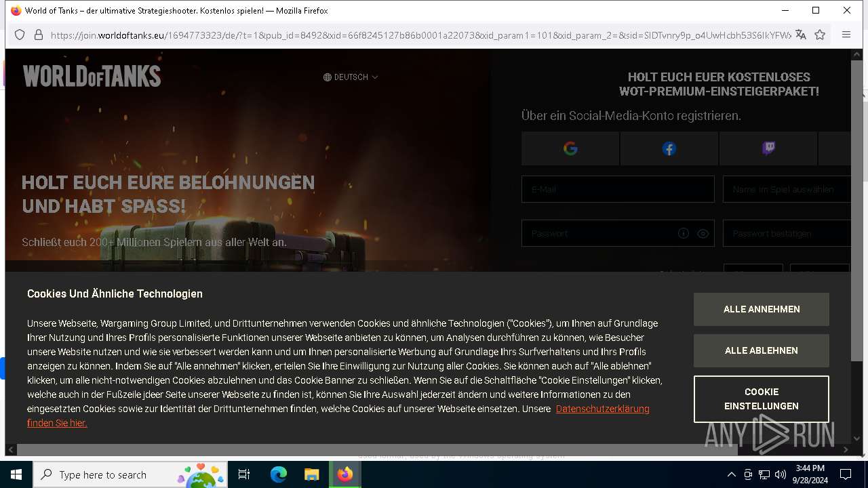Click the Facebook sign-up icon

[669, 148]
